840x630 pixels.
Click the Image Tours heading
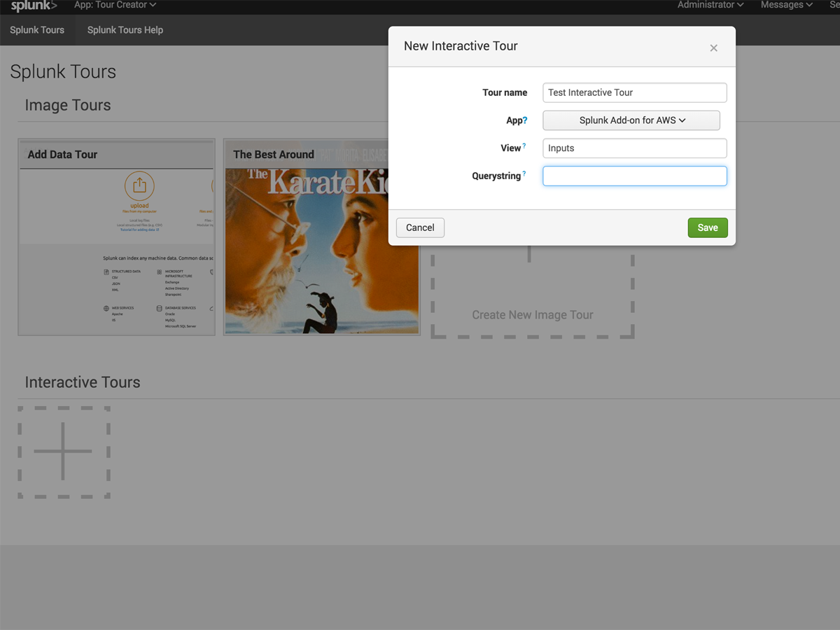[68, 105]
